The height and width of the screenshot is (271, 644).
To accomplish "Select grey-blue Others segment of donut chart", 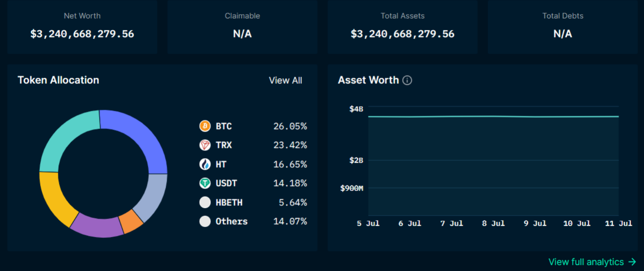I will (x=152, y=197).
